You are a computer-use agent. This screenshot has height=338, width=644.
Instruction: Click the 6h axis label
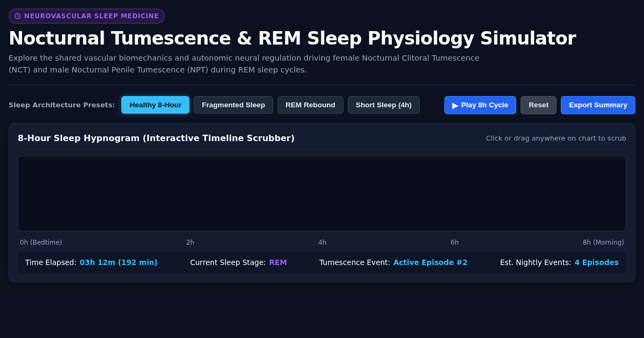click(x=455, y=243)
